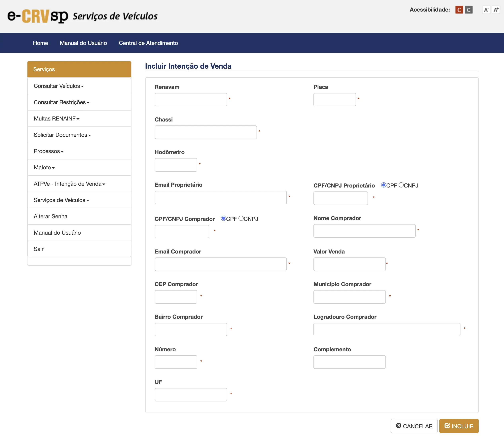Open Central de Atendimento in navbar
This screenshot has width=504, height=439.
[x=148, y=43]
